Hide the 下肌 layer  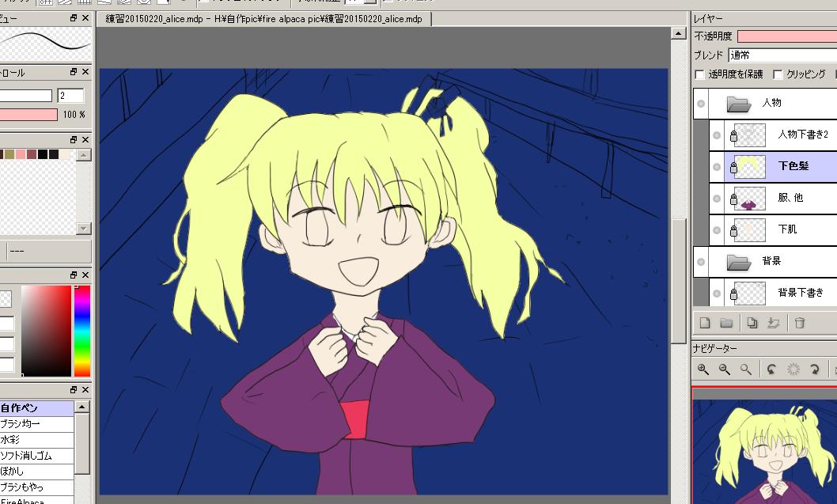point(717,230)
